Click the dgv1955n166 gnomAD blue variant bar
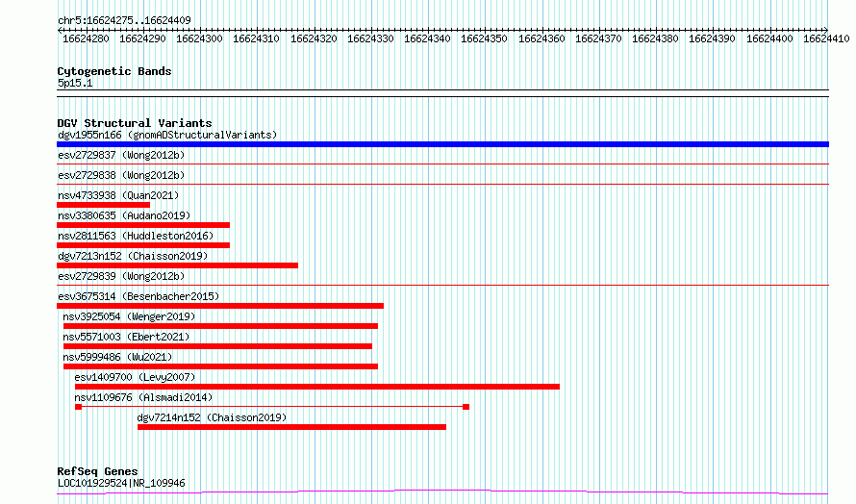The width and height of the screenshot is (856, 504). coord(442,144)
